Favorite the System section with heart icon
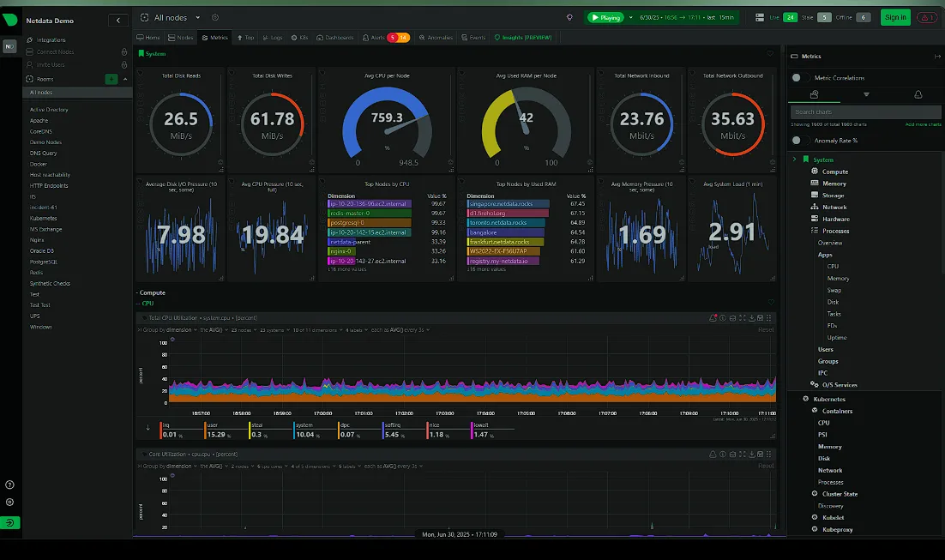This screenshot has height=560, width=945. (769, 54)
